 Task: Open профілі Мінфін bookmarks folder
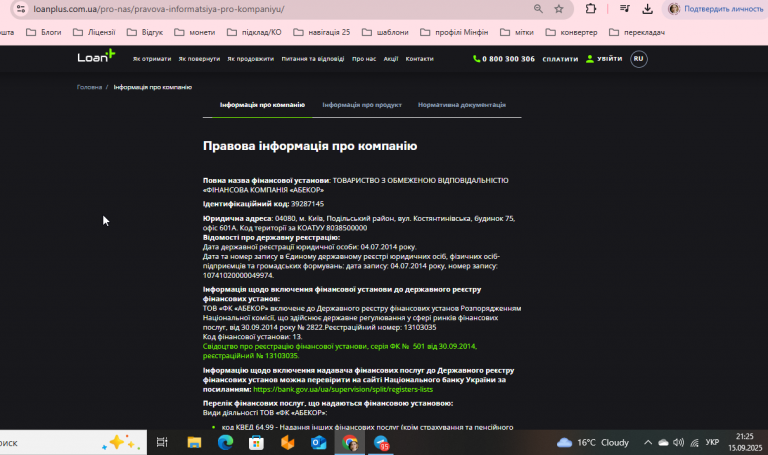[x=455, y=32]
